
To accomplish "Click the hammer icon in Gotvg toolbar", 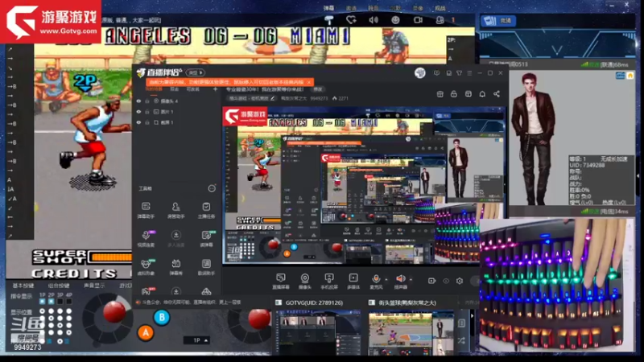I will [329, 19].
